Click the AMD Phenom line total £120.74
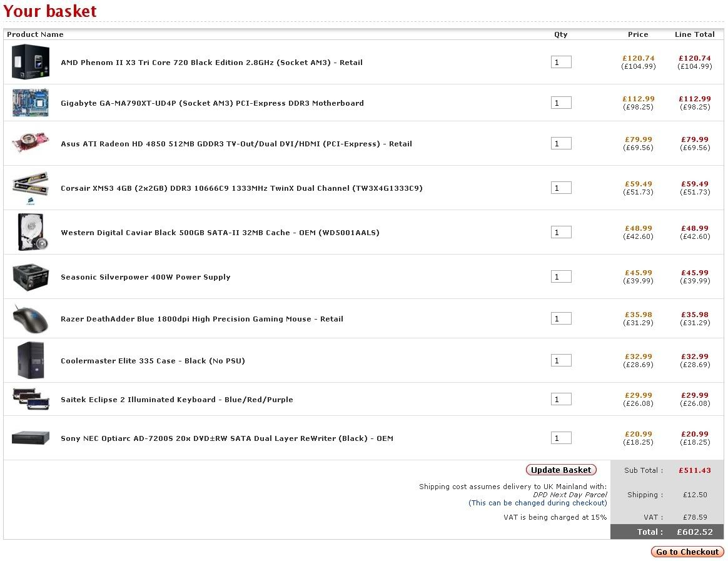 pos(695,58)
